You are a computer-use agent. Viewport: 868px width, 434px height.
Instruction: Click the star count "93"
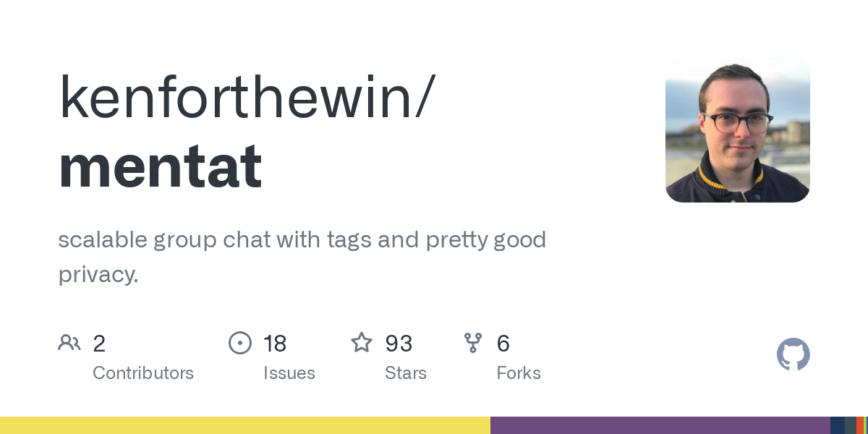(399, 344)
